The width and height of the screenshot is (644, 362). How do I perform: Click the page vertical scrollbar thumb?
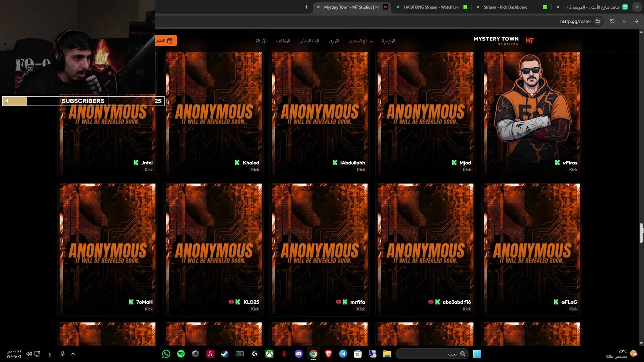click(x=641, y=232)
